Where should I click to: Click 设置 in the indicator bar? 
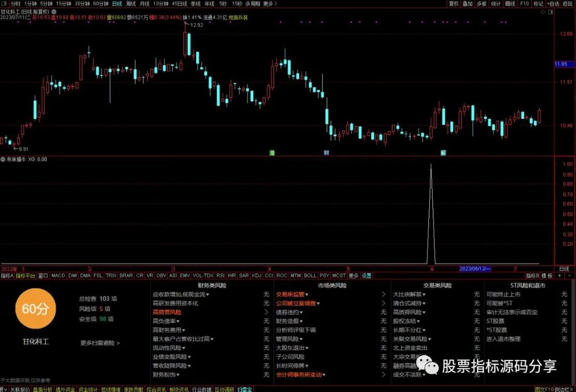(366, 276)
